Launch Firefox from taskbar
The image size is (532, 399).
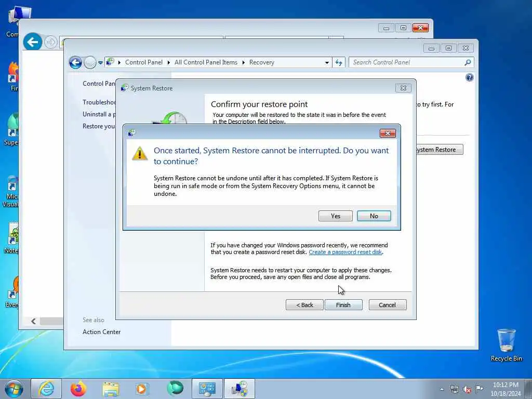(78, 389)
